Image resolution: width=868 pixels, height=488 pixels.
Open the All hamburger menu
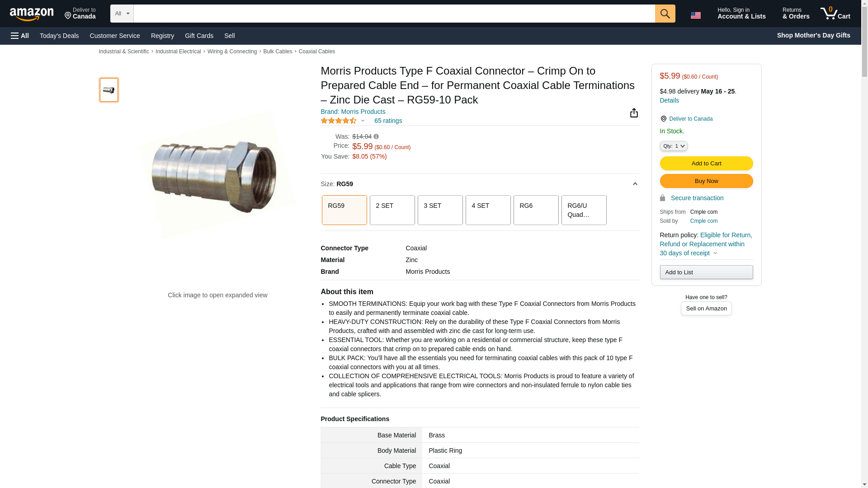pos(20,36)
